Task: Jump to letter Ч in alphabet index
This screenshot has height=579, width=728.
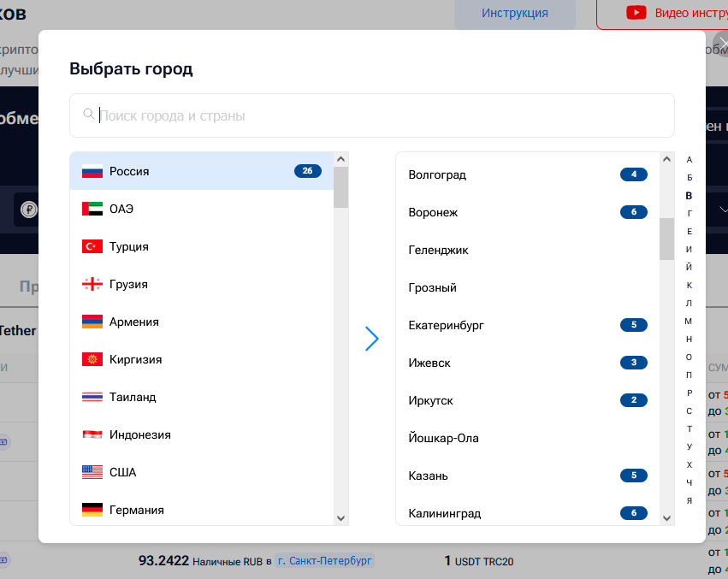Action: tap(689, 483)
